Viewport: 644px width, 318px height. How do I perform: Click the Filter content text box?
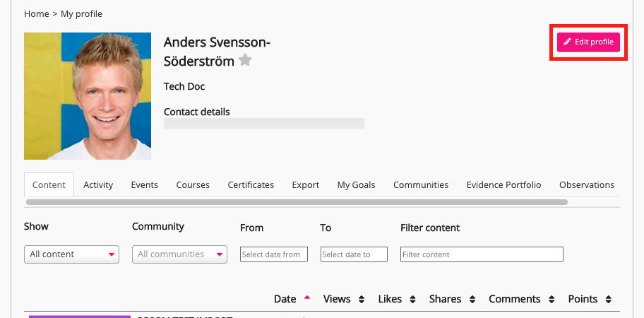482,254
